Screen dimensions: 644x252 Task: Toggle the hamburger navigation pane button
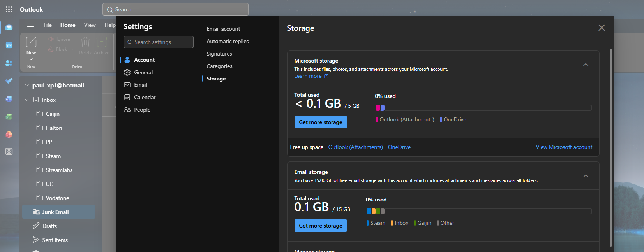pyautogui.click(x=30, y=25)
